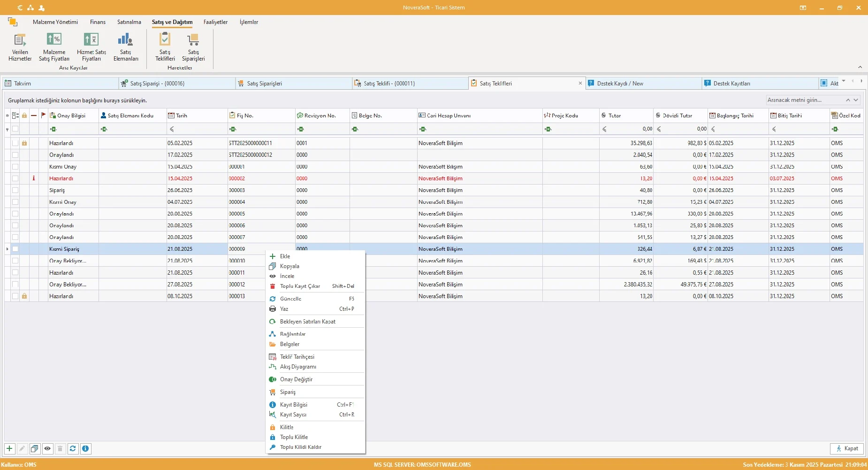Click the Kapat button
This screenshot has width=868, height=470.
pos(846,449)
